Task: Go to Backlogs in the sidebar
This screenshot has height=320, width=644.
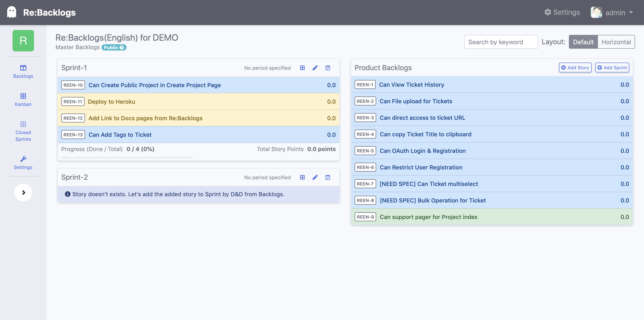Action: click(23, 72)
